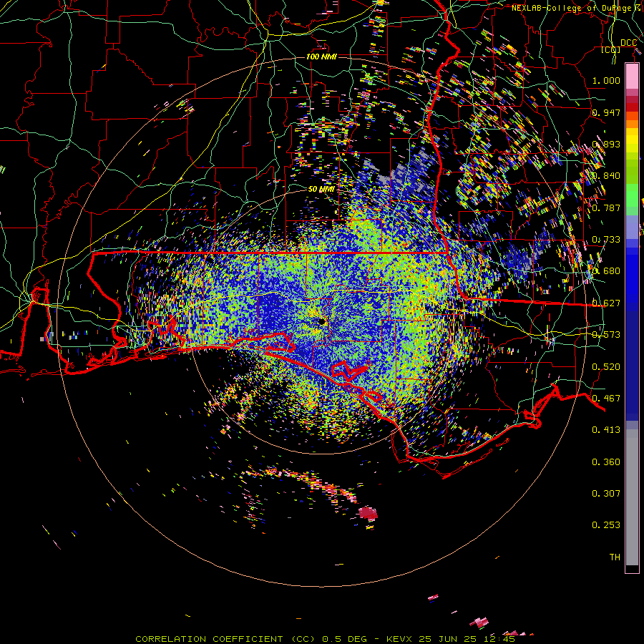Click the 0.520 scale value
The height and width of the screenshot is (644, 644).
click(x=606, y=367)
